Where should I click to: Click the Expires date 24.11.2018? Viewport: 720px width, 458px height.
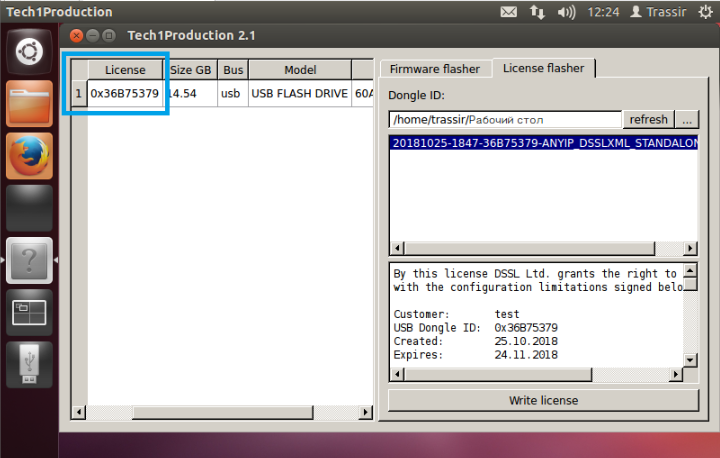point(526,355)
